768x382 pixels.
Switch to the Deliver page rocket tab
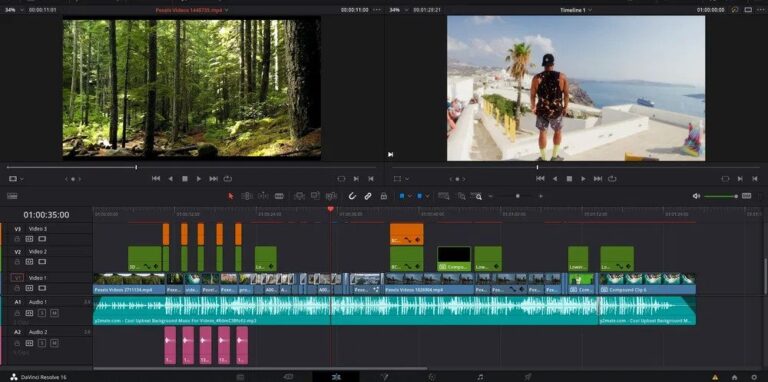(528, 377)
